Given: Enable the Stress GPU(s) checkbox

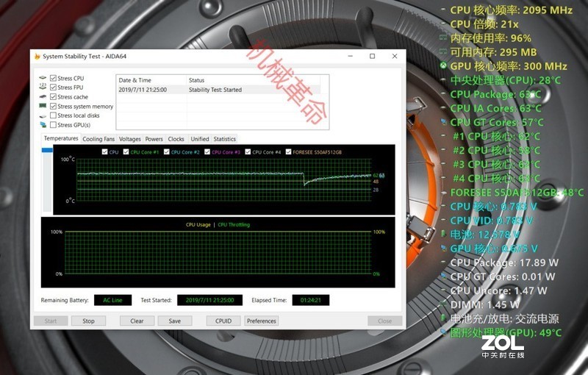Looking at the screenshot, I should tap(53, 125).
